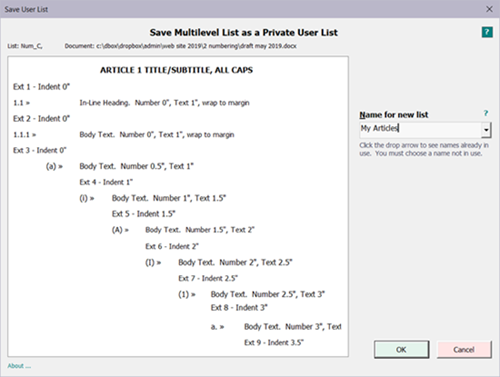Confirm with the OK button
The width and height of the screenshot is (500, 377).
(401, 349)
